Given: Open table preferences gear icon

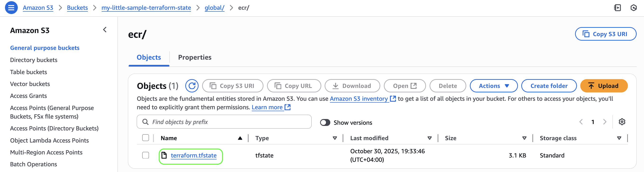Looking at the screenshot, I should coord(622,122).
